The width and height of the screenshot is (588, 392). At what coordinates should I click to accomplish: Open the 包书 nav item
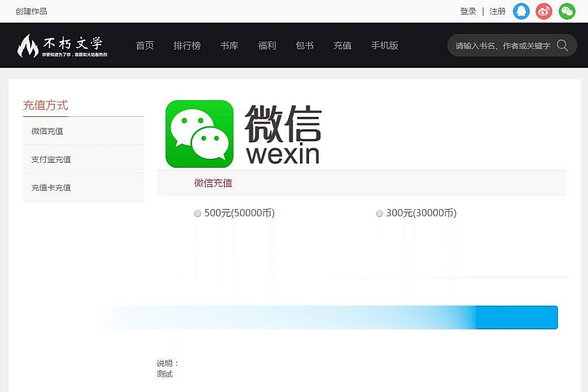point(304,45)
